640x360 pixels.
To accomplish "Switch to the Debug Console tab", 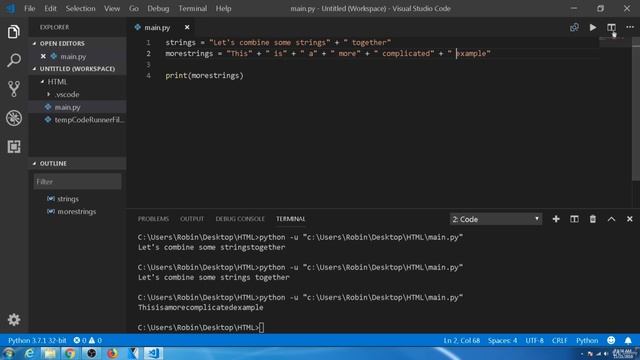I will (240, 219).
